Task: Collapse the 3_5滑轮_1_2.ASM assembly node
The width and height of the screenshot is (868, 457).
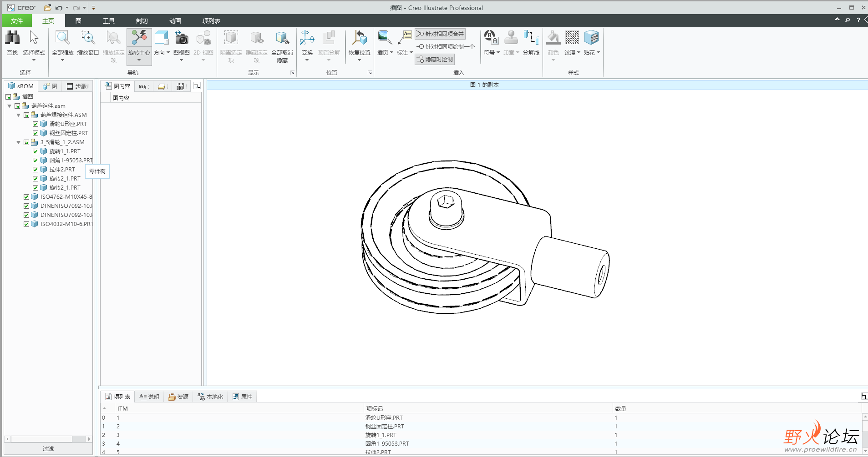Action: pyautogui.click(x=19, y=142)
